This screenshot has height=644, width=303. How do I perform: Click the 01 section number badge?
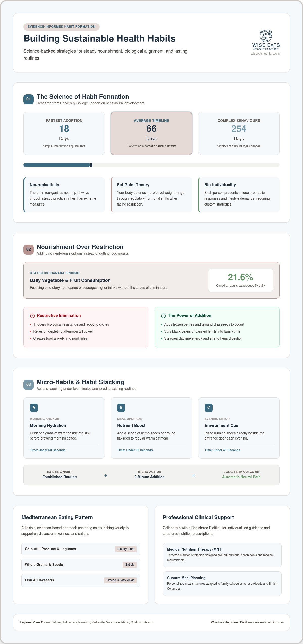pyautogui.click(x=29, y=99)
